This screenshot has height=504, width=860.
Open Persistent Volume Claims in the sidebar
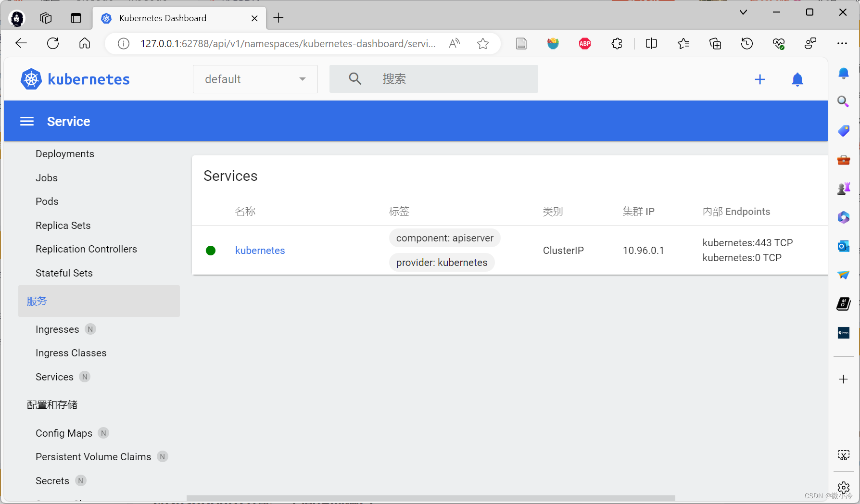(93, 457)
